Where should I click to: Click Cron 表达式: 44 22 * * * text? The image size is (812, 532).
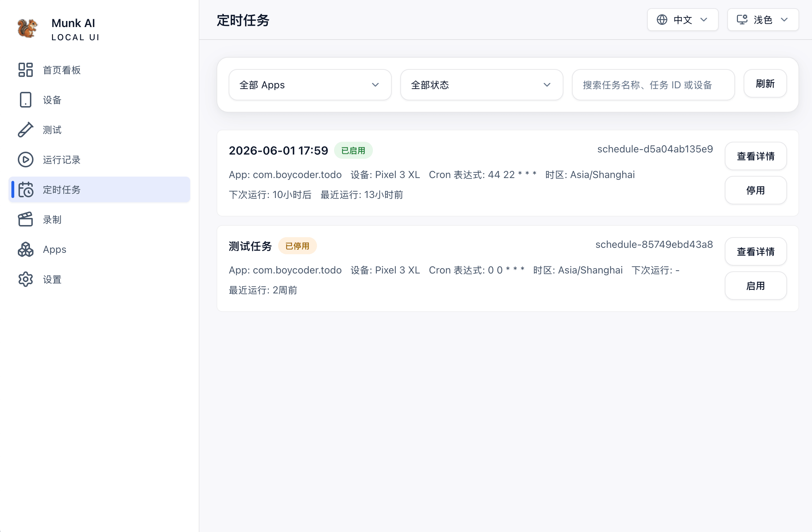[x=483, y=175]
